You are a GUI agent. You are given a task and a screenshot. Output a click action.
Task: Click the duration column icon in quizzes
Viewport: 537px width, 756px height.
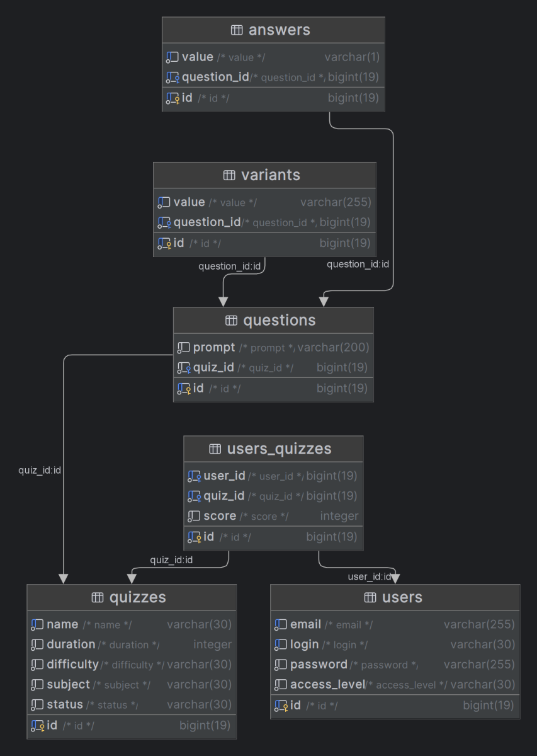click(x=37, y=644)
